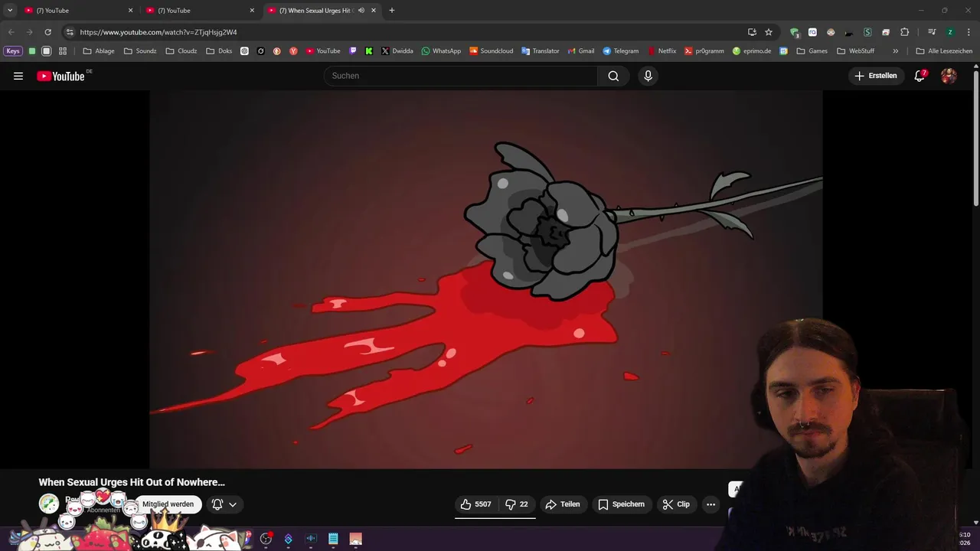980x551 pixels.
Task: Mute the tab via its speaker icon
Action: pos(361,11)
